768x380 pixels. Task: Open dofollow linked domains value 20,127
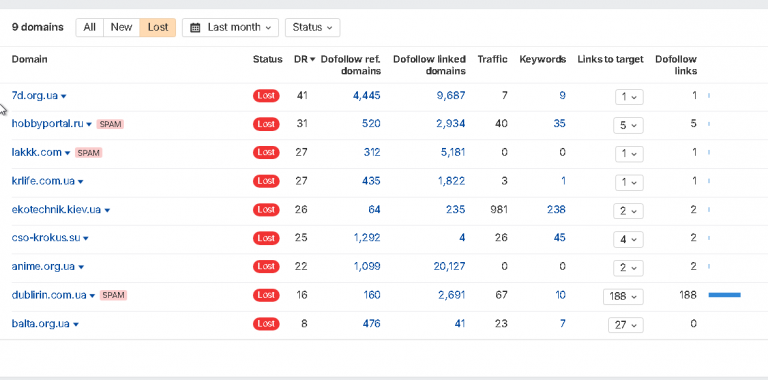click(x=449, y=266)
